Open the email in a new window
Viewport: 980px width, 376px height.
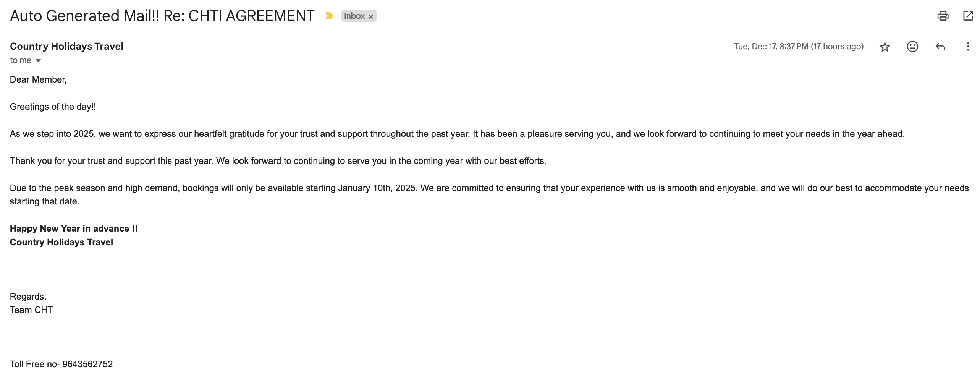pos(968,16)
